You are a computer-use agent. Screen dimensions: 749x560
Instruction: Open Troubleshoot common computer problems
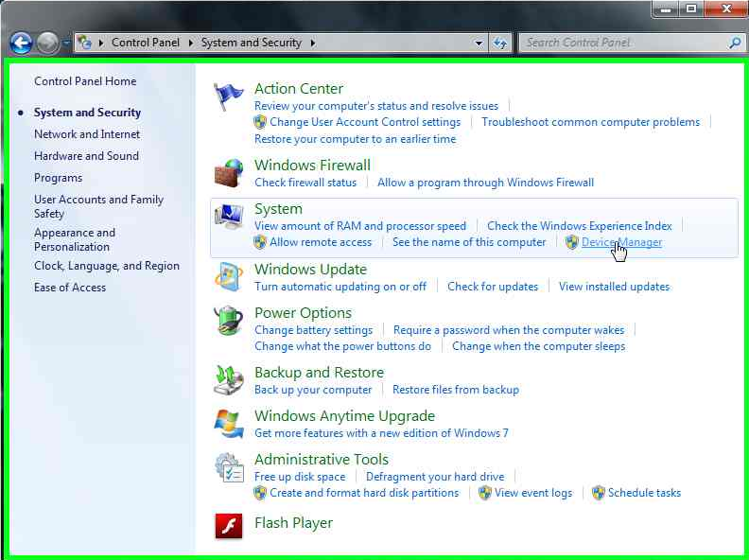pos(590,122)
